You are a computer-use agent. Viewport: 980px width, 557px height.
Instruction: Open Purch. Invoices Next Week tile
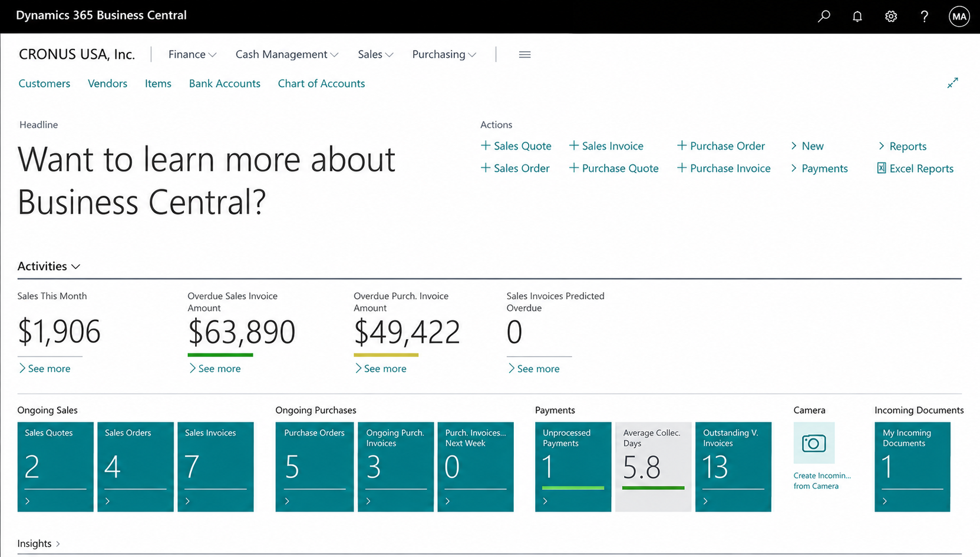coord(476,466)
